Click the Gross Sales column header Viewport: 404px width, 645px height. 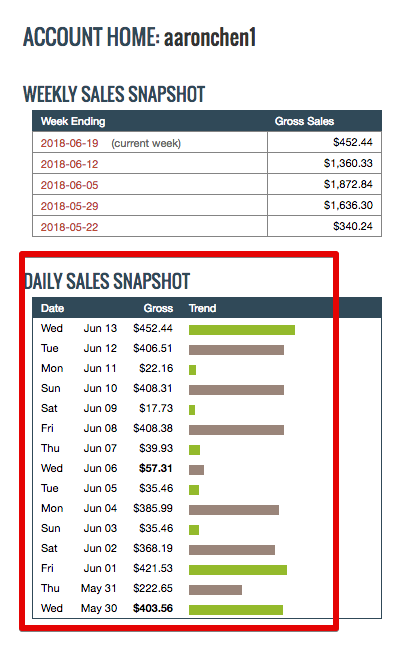click(304, 121)
